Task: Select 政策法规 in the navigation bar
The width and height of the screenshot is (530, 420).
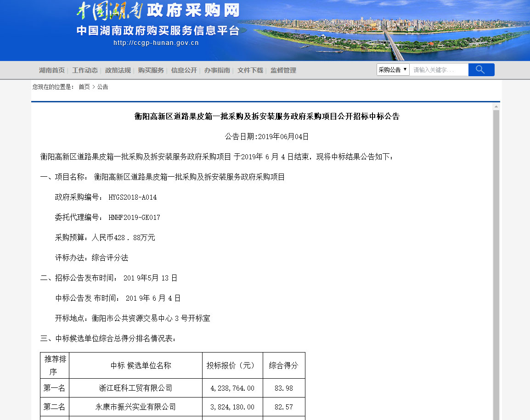Action: tap(118, 70)
